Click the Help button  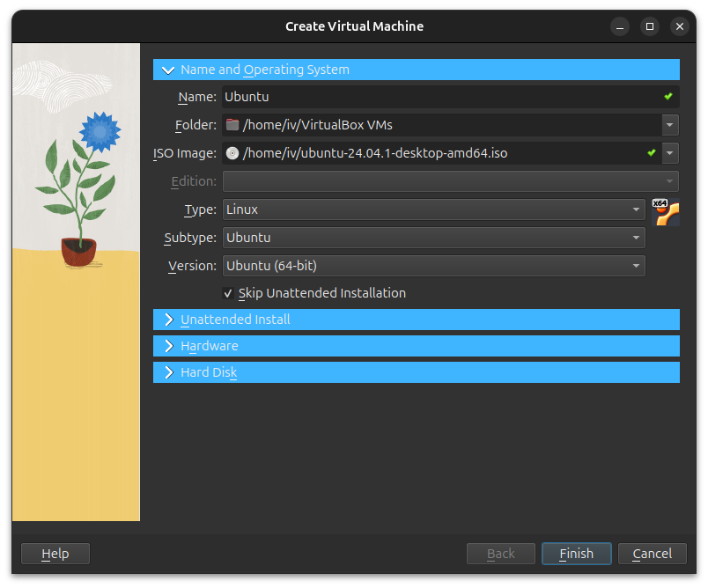[x=55, y=554]
